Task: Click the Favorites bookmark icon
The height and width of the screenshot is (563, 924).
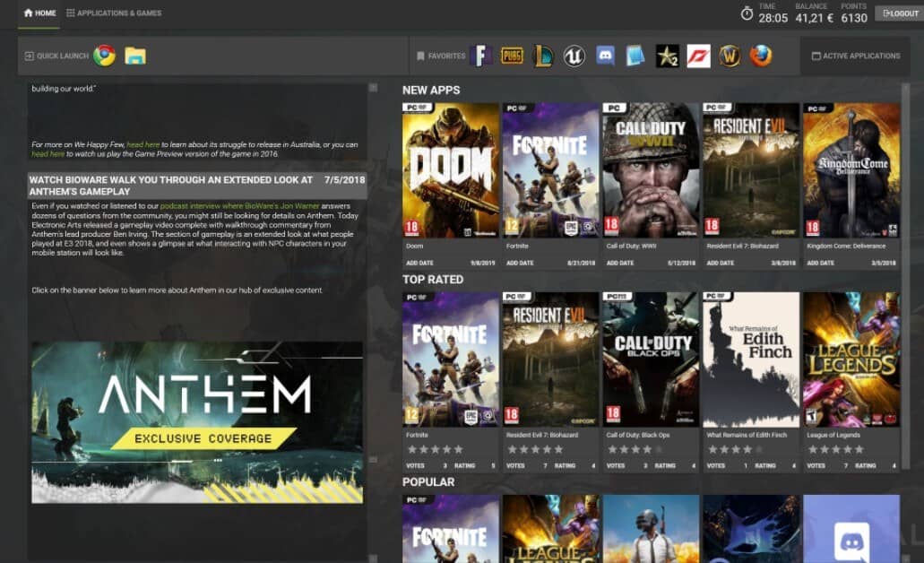Action: click(420, 56)
